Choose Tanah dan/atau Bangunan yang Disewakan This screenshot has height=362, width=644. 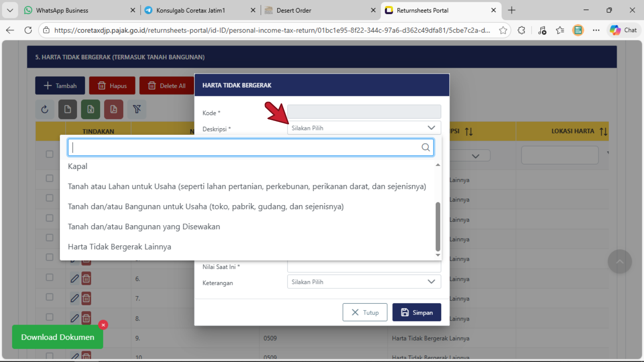pyautogui.click(x=144, y=227)
